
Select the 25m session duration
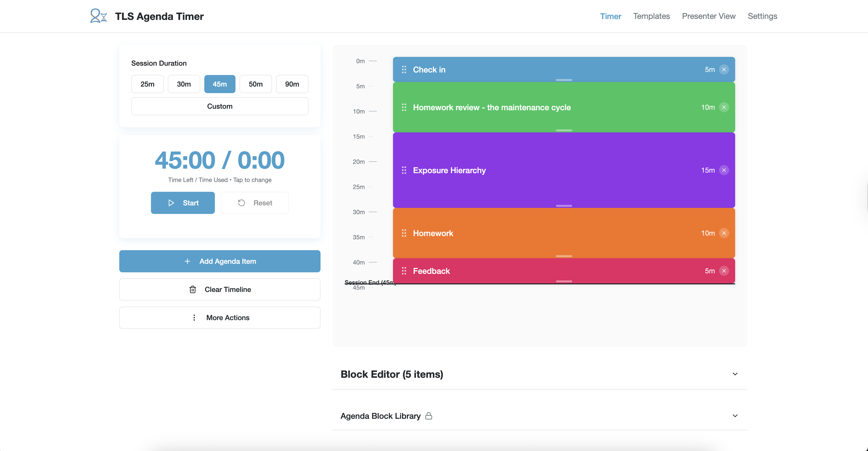coord(147,84)
